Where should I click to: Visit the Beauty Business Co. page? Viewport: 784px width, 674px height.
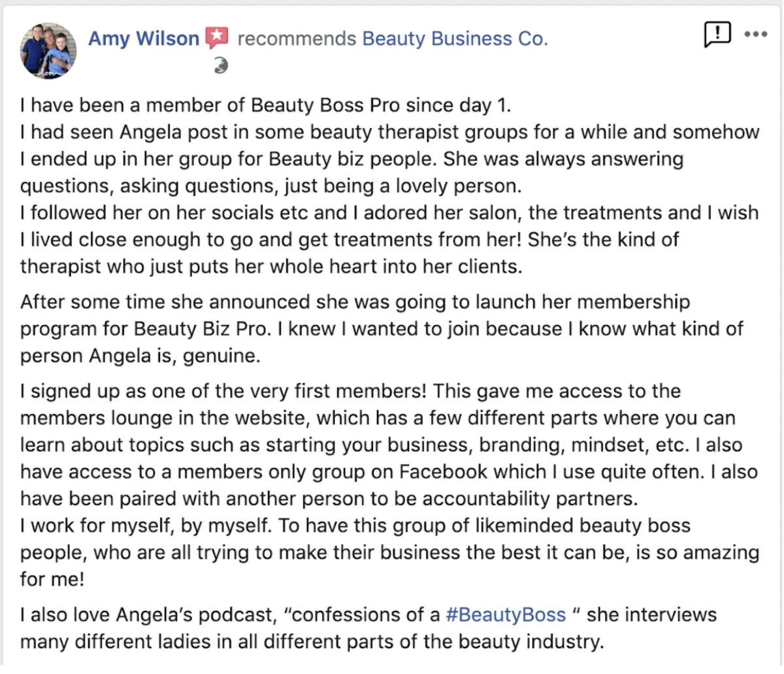tap(455, 39)
